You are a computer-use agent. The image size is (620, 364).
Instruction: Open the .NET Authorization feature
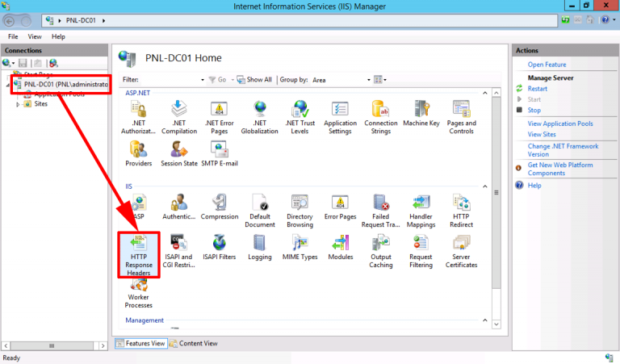click(x=138, y=117)
